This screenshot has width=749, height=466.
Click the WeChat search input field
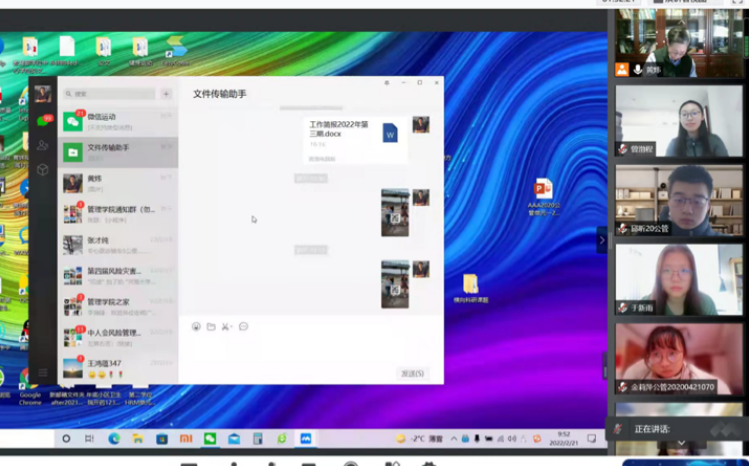[x=110, y=94]
